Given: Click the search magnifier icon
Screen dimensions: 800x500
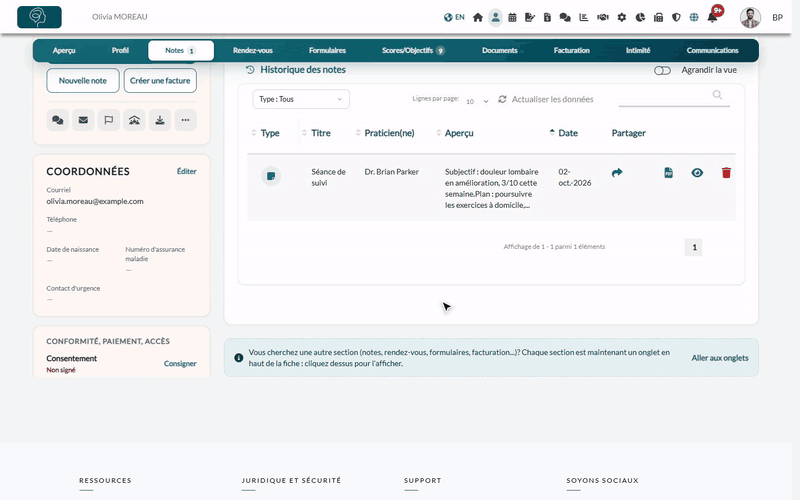Looking at the screenshot, I should coord(717,95).
